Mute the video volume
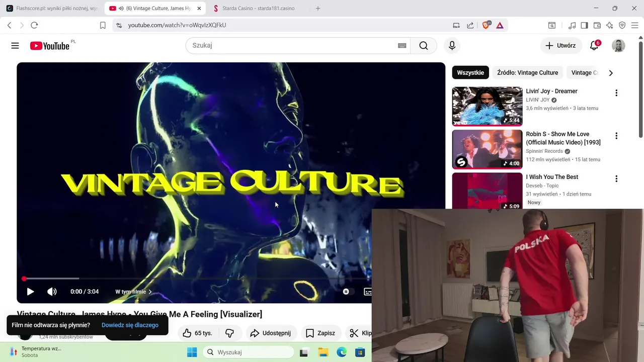Viewport: 644px width, 362px height. click(x=52, y=292)
